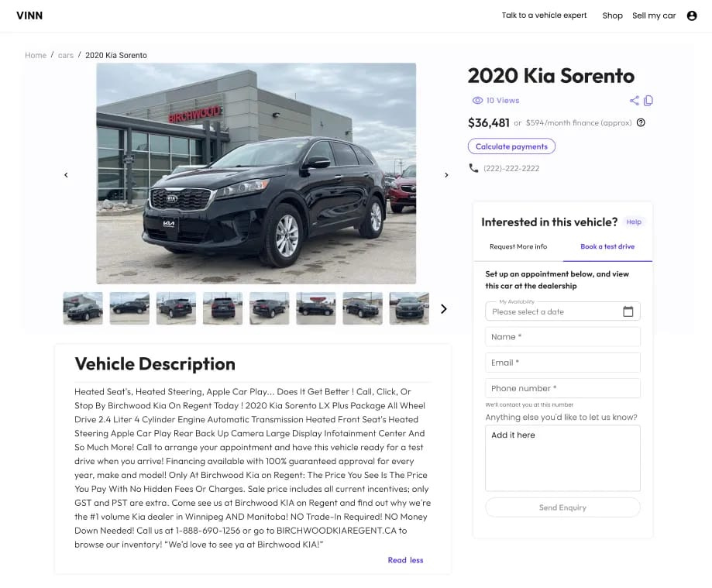Screen dimensions: 712x588
Task: Click the phone icon beside dealer number
Action: click(x=473, y=168)
